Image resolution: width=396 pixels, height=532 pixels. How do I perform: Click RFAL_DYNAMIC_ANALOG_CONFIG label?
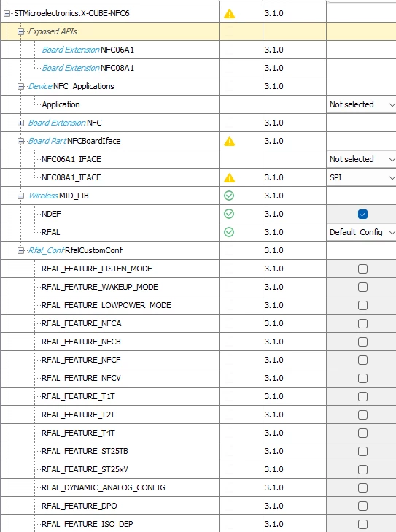104,487
